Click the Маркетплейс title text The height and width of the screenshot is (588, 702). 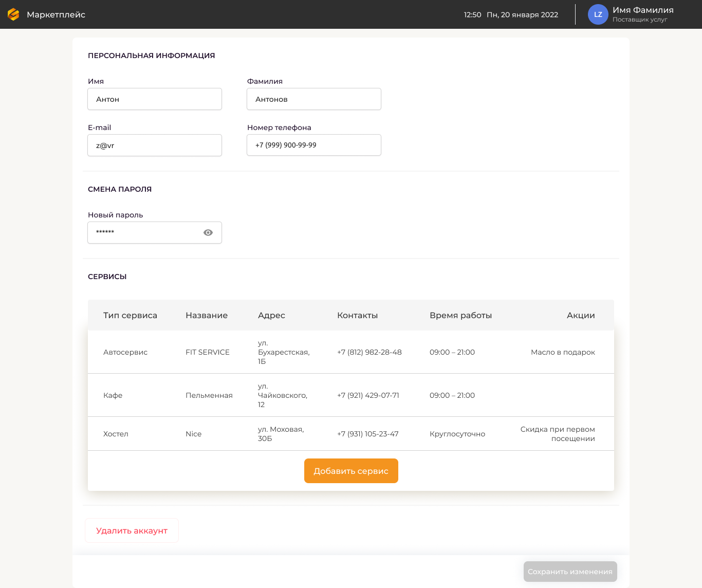pyautogui.click(x=56, y=15)
